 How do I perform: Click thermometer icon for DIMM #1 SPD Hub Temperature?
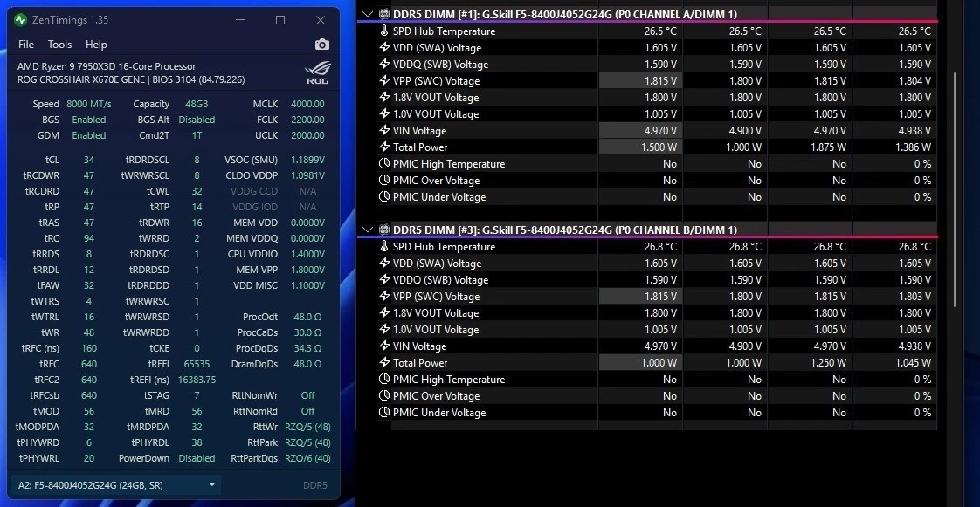[x=384, y=31]
